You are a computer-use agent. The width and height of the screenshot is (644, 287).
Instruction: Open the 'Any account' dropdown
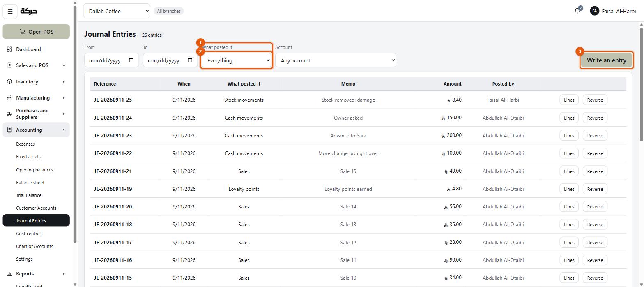pos(336,60)
